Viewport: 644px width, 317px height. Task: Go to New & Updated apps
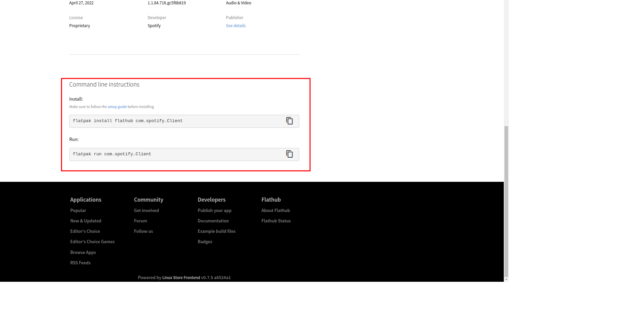pos(86,221)
